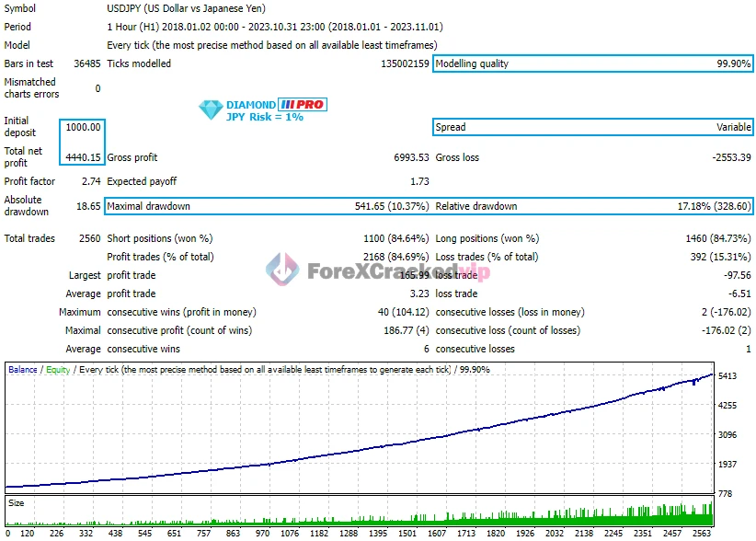Click the Maximal drawdown highlighted box

click(268, 206)
